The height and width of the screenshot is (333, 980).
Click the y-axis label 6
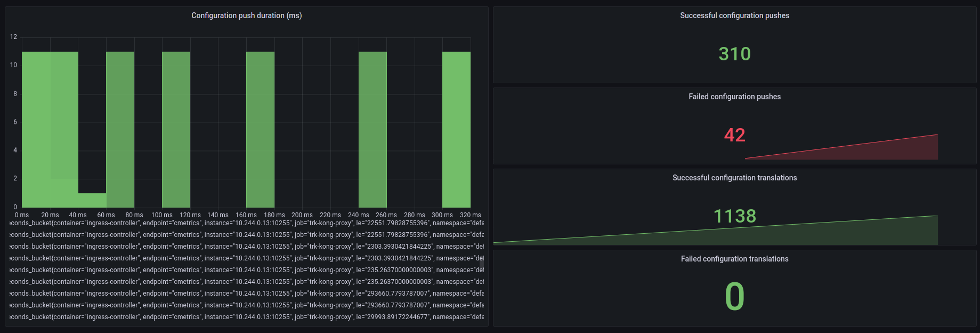[x=15, y=122]
